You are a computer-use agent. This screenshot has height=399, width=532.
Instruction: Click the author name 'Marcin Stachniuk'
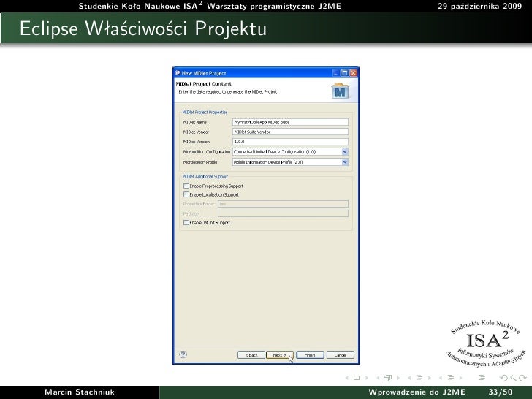tap(80, 392)
